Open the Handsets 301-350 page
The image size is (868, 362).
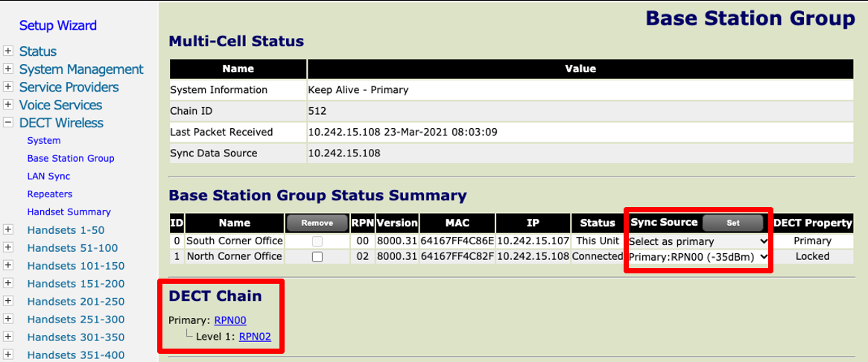click(x=76, y=337)
